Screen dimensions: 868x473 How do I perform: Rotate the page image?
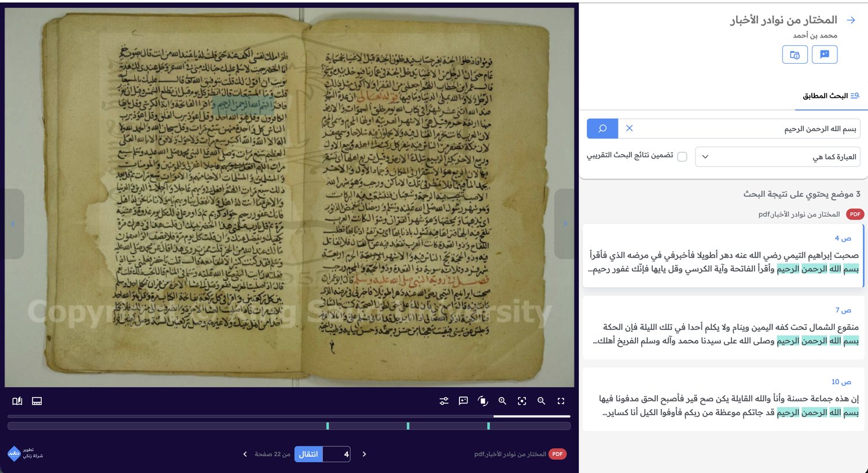483,401
